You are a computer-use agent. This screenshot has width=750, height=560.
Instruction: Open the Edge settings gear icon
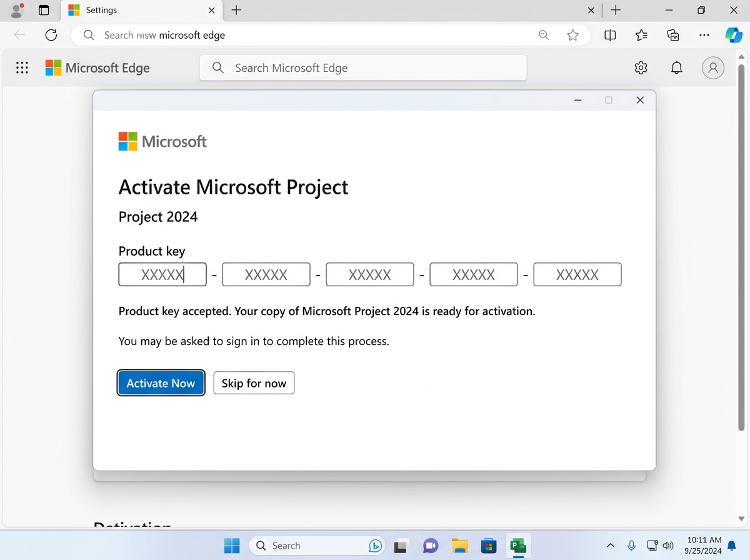(641, 68)
